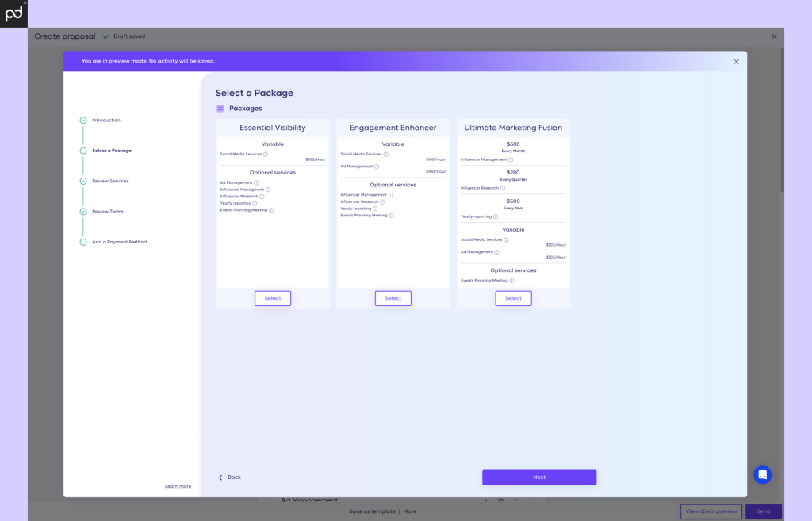Screen dimensions: 812x521
Task: Open More options in bottom bar
Action: tap(410, 511)
